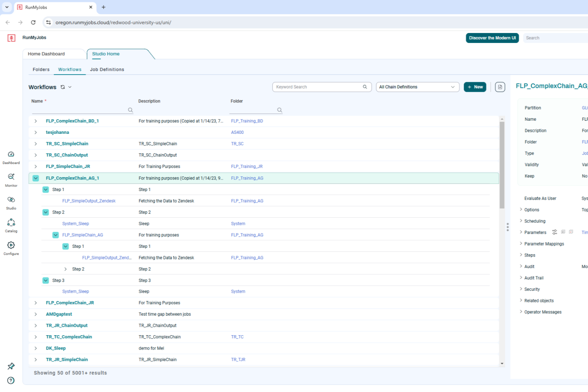This screenshot has height=392, width=588.
Task: Open the All Chain Definitions dropdown
Action: [x=417, y=87]
